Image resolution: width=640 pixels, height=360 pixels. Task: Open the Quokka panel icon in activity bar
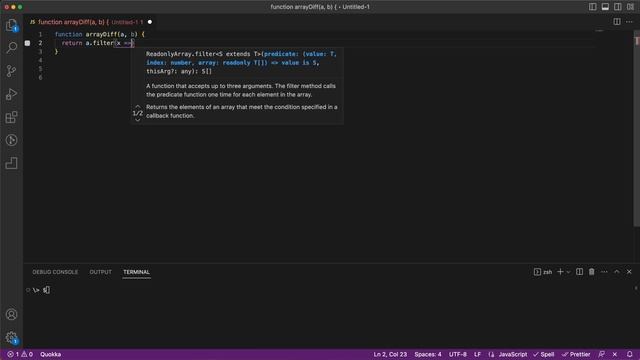[x=11, y=163]
